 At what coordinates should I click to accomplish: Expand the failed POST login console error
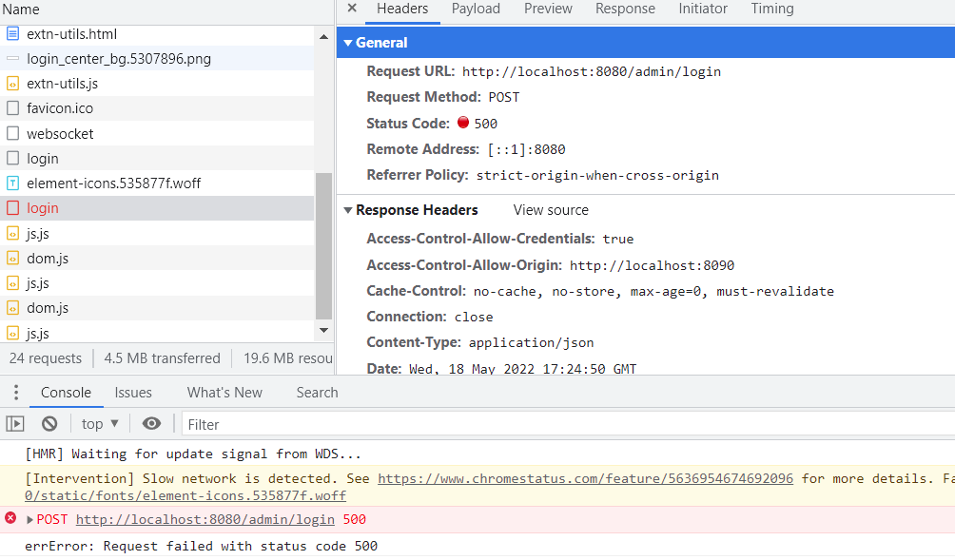(x=30, y=519)
